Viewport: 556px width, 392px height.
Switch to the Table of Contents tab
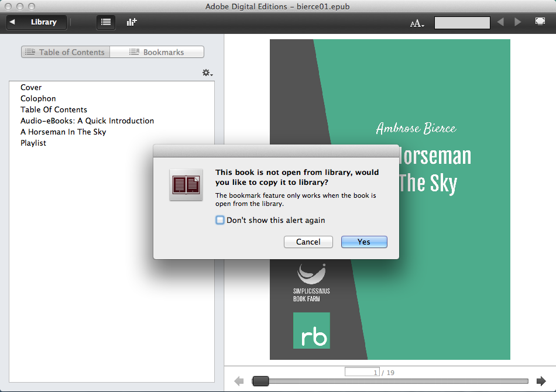tap(66, 52)
